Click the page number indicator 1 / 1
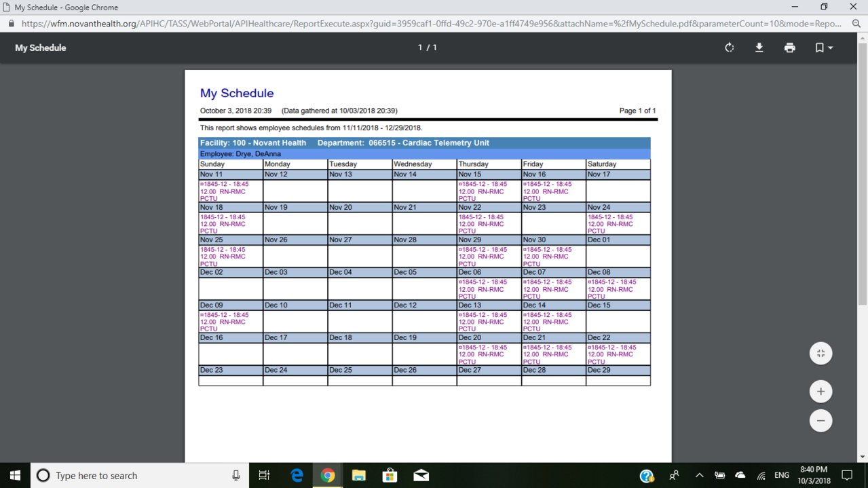This screenshot has height=488, width=868. point(427,48)
